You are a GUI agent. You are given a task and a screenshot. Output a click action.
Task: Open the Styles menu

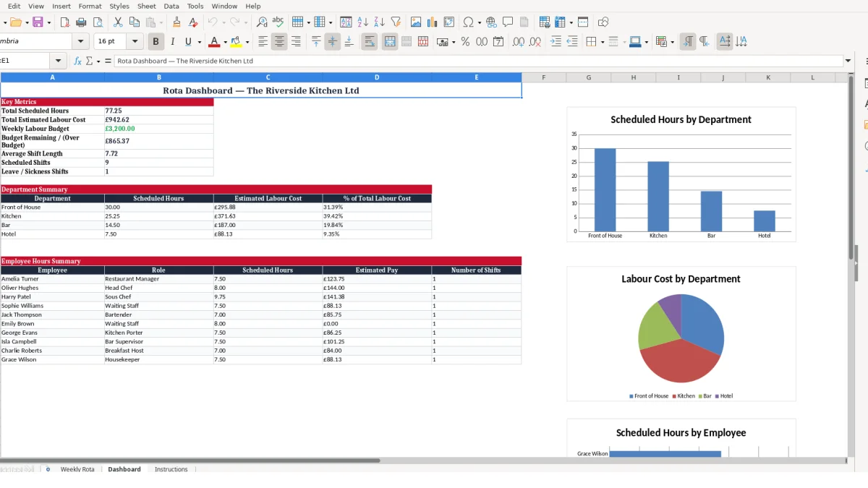tap(119, 6)
